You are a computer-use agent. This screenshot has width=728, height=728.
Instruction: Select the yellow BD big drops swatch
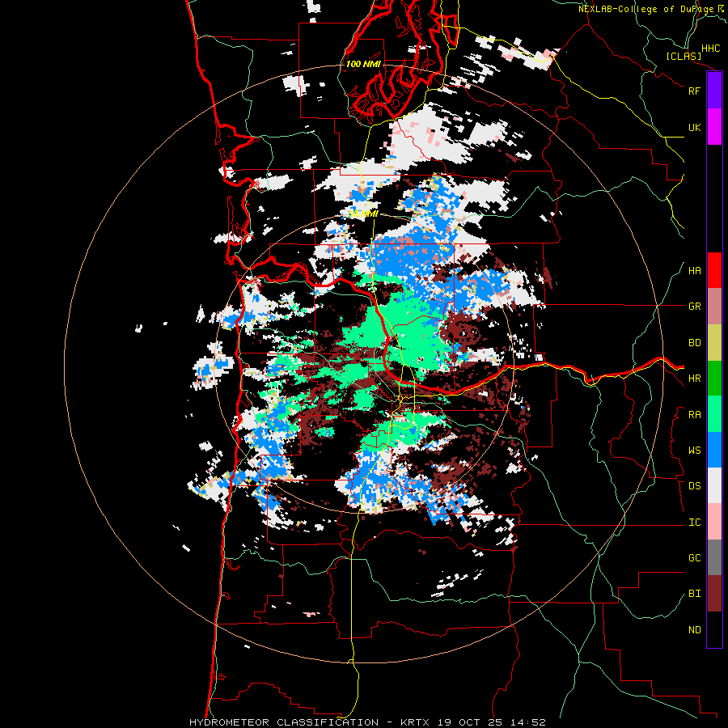(x=714, y=343)
